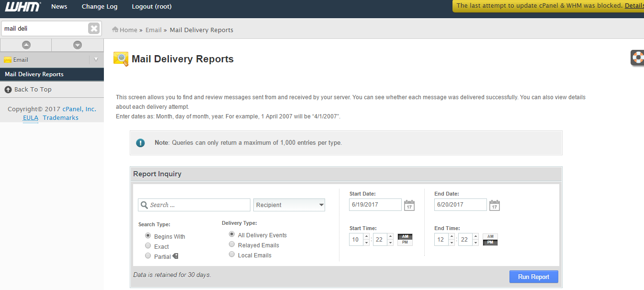Click the Back To Top arrow icon
The height and width of the screenshot is (290, 644).
click(8, 90)
